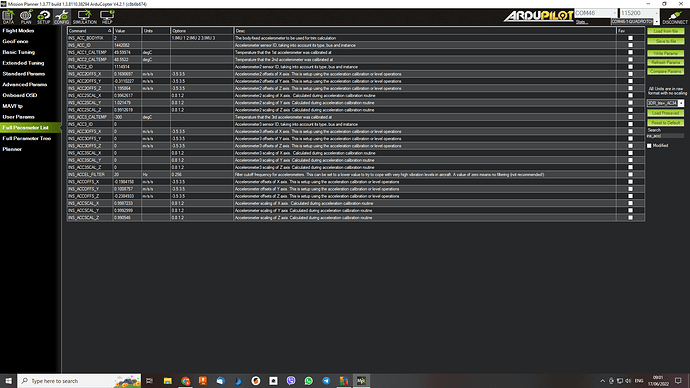Show hidden system tray icons
Screen dimensions: 690x388
pos(602,381)
